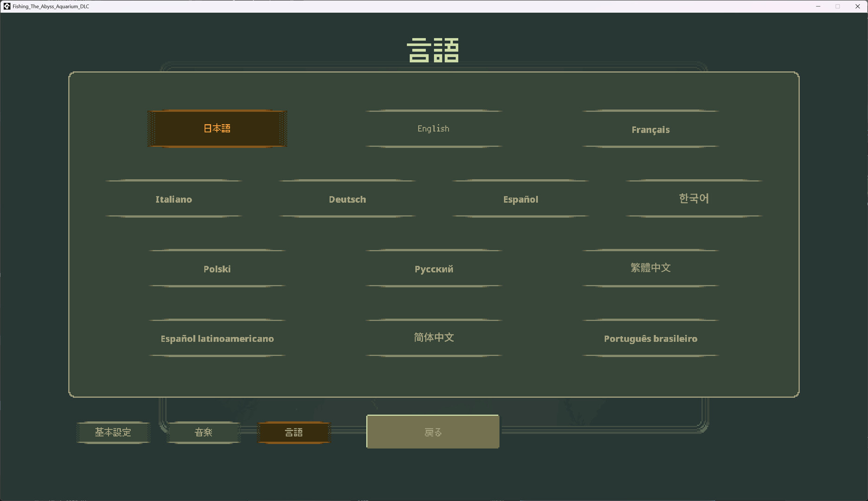Close the Fishing_The_Abyss window
This screenshot has width=868, height=501.
[857, 6]
